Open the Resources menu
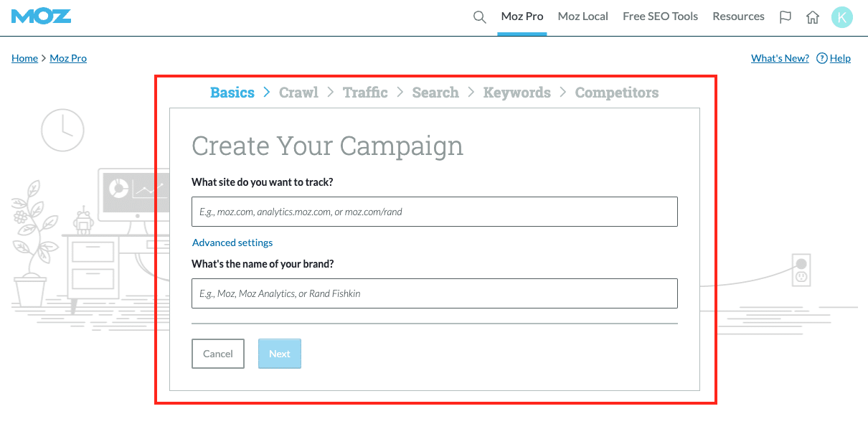Image resolution: width=868 pixels, height=424 pixels. [x=738, y=17]
